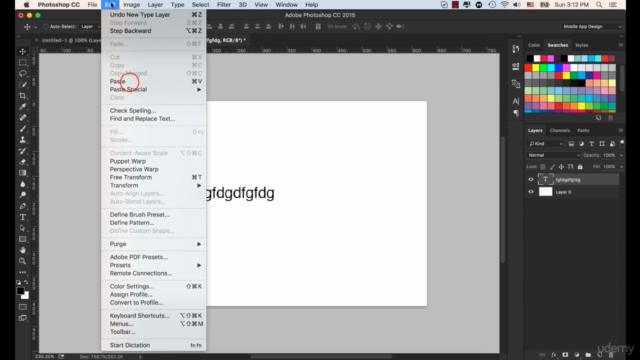Choose Free Transform in Edit menu
Image resolution: width=640 pixels, height=360 pixels.
(x=153, y=177)
